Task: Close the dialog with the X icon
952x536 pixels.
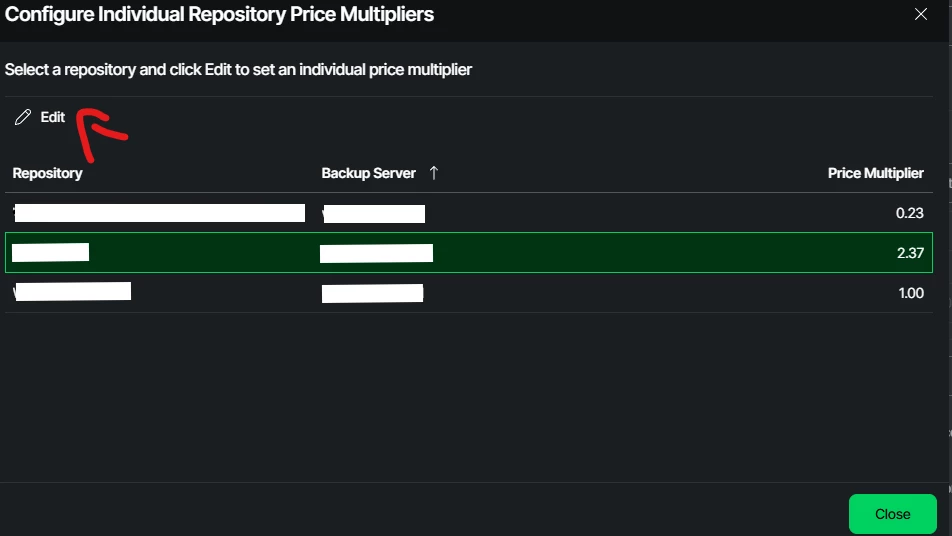Action: tap(920, 14)
